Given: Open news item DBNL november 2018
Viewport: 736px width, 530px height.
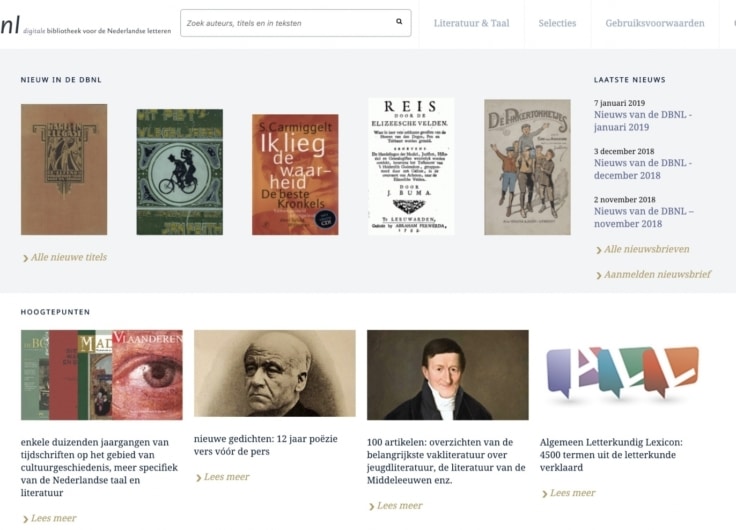Looking at the screenshot, I should point(643,217).
